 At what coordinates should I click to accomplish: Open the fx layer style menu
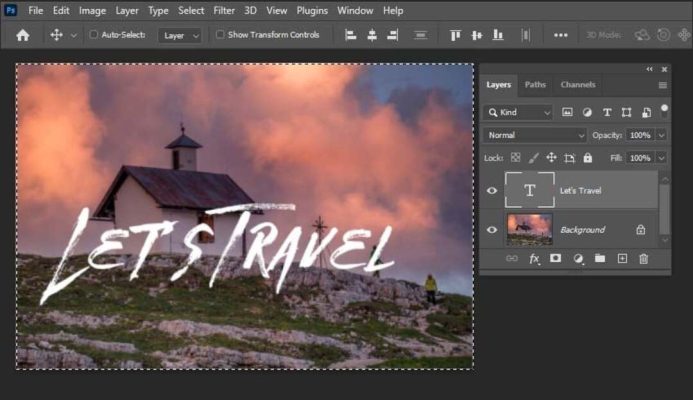(x=534, y=258)
